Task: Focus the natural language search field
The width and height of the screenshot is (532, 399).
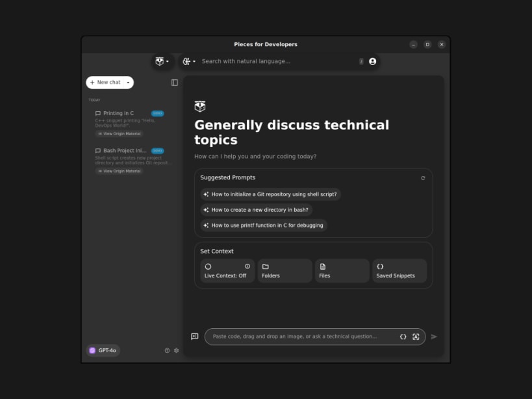Action: (278, 62)
